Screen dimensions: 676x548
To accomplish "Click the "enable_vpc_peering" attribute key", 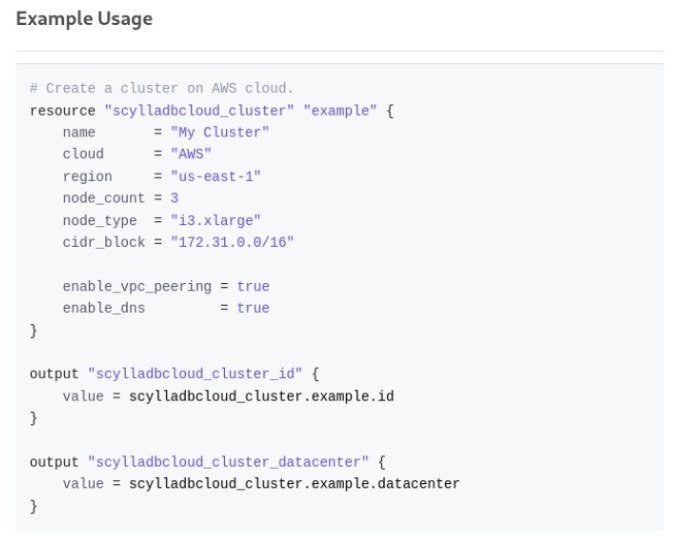I will coord(137,286).
